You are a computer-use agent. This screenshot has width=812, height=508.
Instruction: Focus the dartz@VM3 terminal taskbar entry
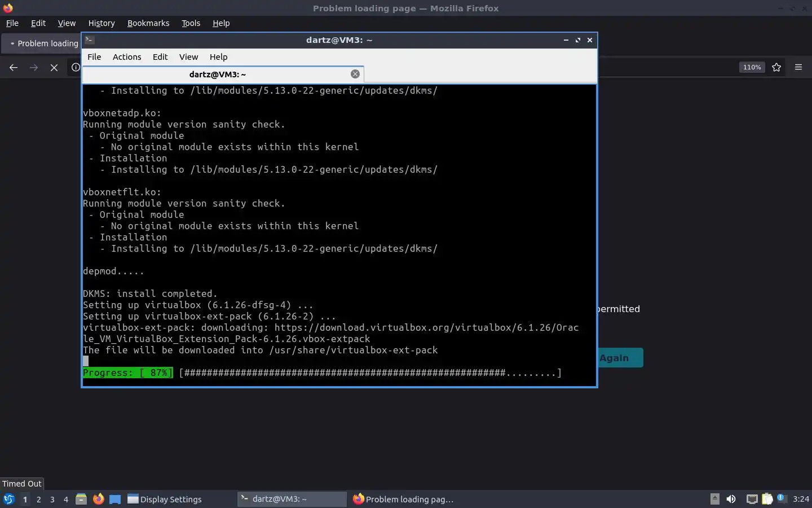(292, 499)
